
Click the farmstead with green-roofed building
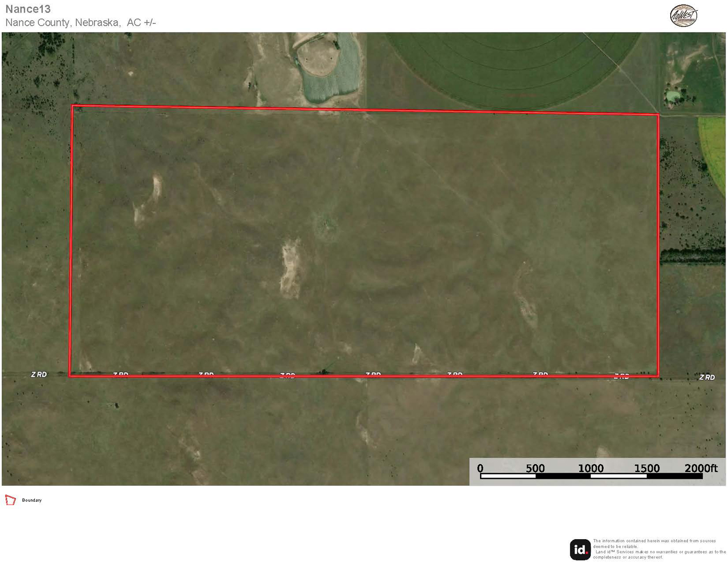pyautogui.click(x=673, y=96)
